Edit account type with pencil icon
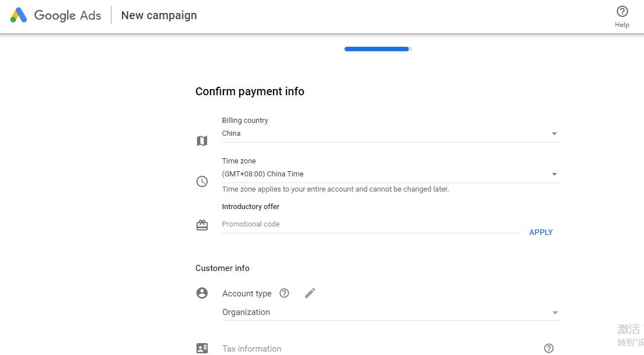 click(x=310, y=293)
